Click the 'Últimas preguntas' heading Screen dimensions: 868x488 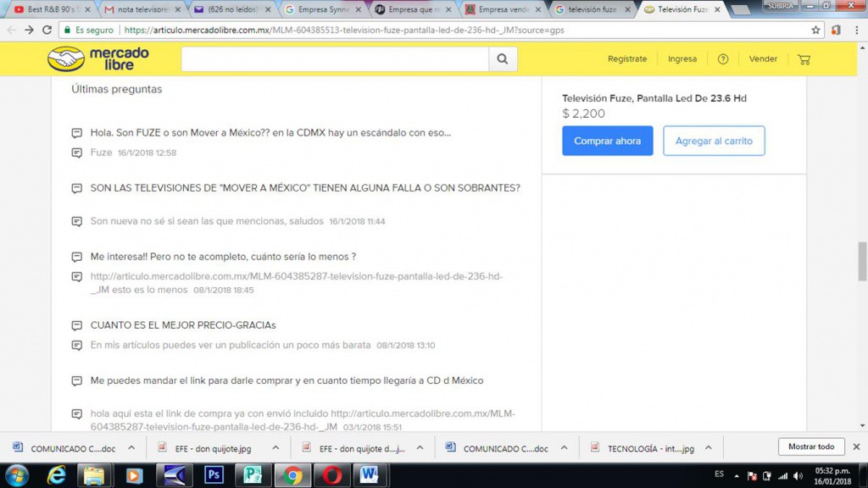pyautogui.click(x=117, y=89)
